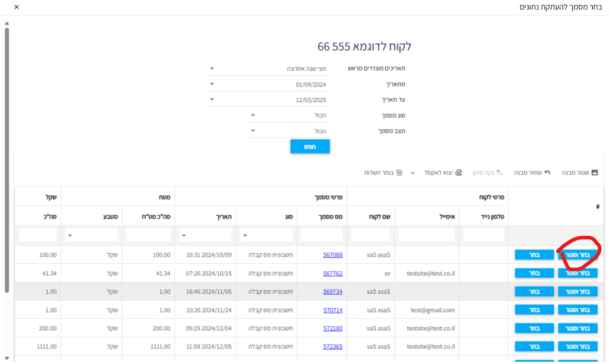Click בחר וסגור for document 567762
609x364 pixels.
pos(578,273)
